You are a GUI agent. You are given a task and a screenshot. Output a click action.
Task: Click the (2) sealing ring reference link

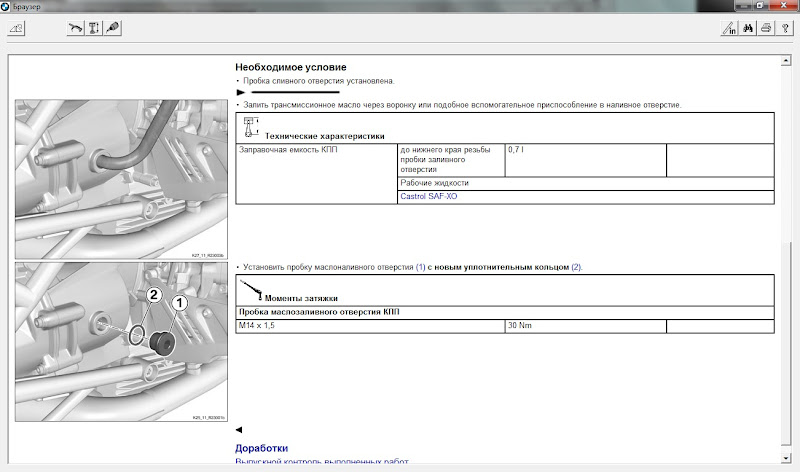575,267
